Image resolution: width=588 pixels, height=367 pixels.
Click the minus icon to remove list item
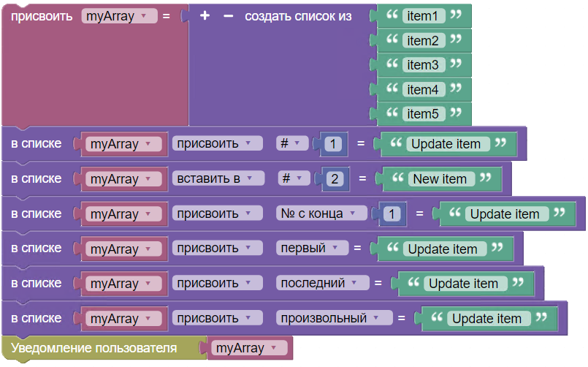pos(228,16)
